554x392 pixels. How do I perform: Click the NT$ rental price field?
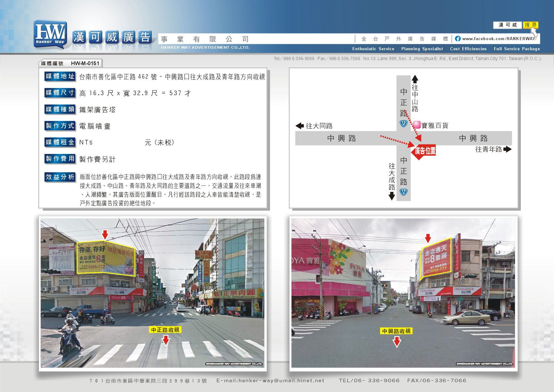click(126, 143)
